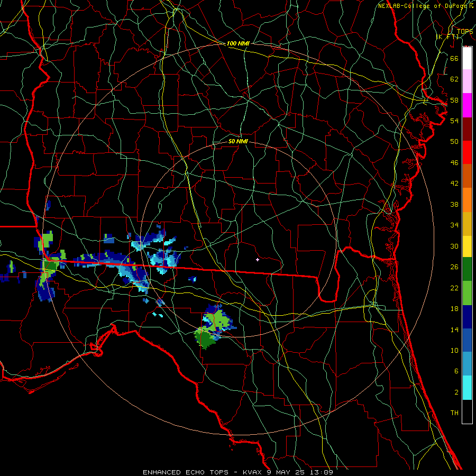Click the dark orange legend swatch
The image size is (476, 476).
click(x=467, y=176)
